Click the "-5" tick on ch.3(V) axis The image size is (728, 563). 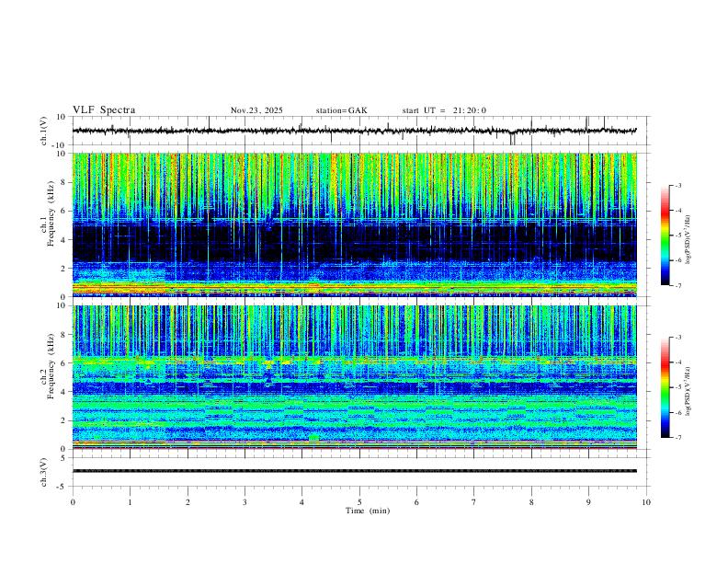pos(63,487)
